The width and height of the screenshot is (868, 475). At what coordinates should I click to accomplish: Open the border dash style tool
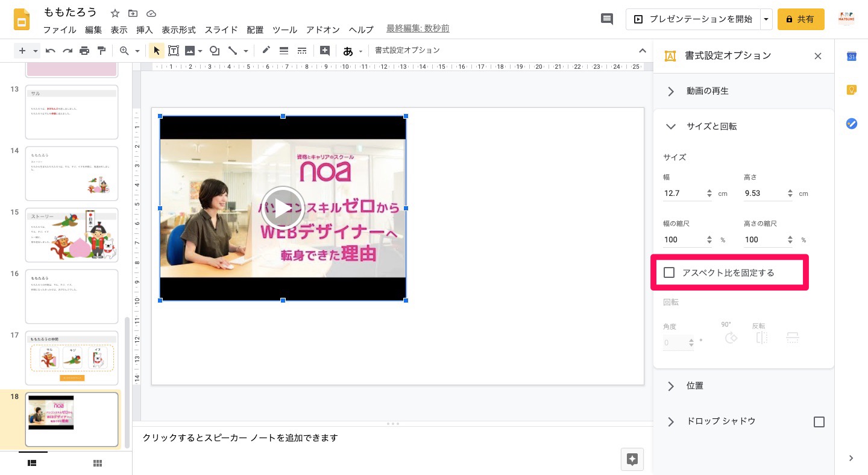pyautogui.click(x=302, y=51)
